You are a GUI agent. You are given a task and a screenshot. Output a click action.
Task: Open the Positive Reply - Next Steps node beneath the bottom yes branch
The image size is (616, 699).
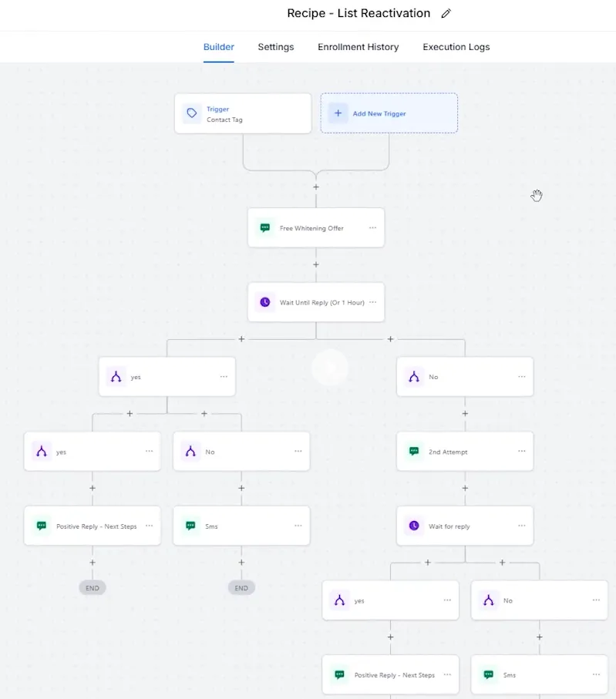pos(390,675)
